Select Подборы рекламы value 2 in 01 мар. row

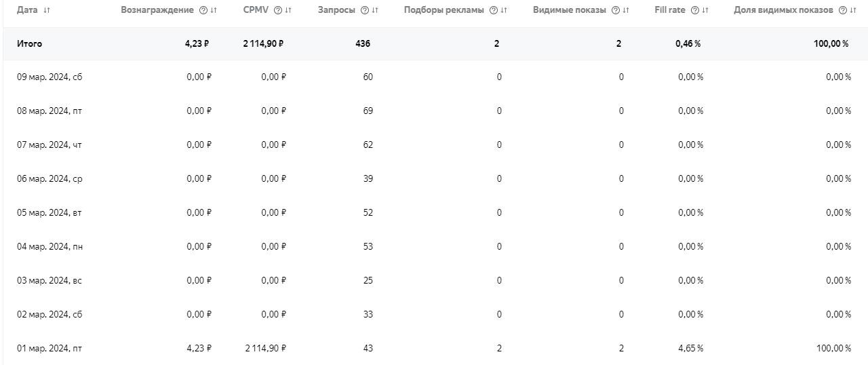[499, 349]
